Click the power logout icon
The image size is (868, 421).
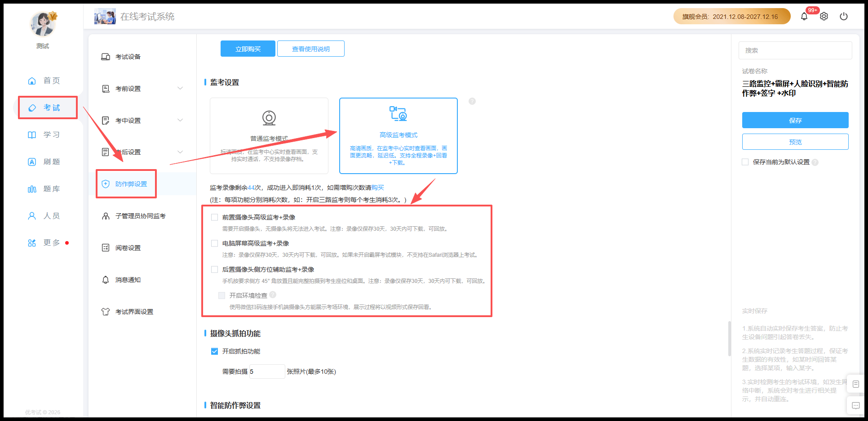844,16
